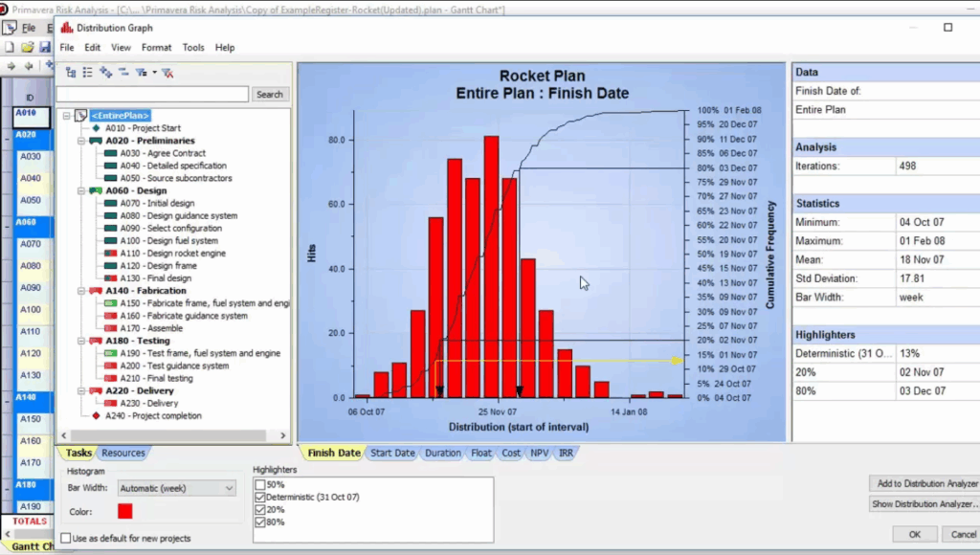
Task: Open the Tools menu
Action: (x=193, y=48)
